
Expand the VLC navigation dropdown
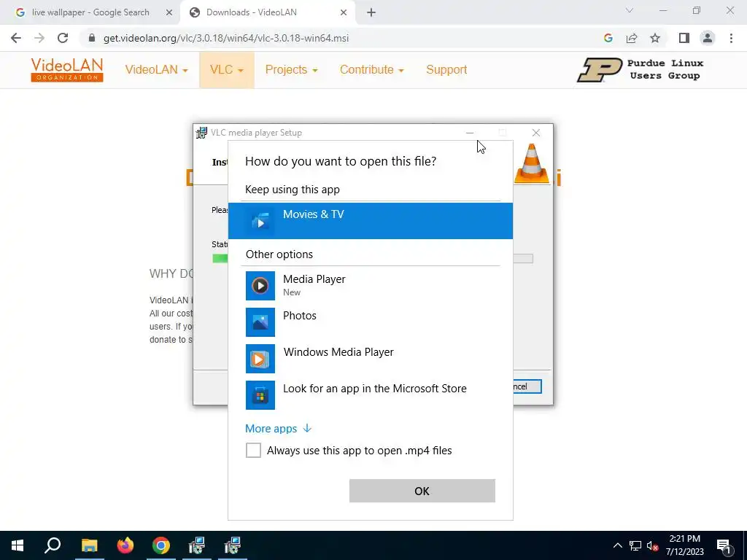[227, 70]
